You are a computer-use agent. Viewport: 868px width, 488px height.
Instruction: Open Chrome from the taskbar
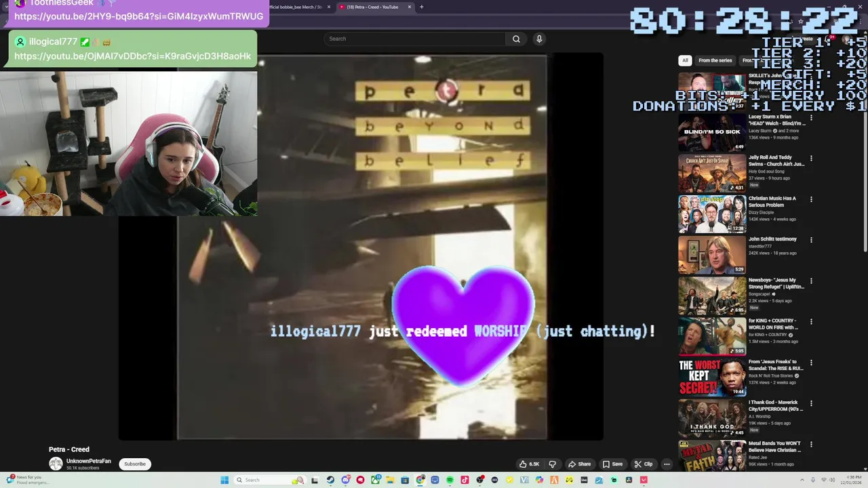point(420,480)
